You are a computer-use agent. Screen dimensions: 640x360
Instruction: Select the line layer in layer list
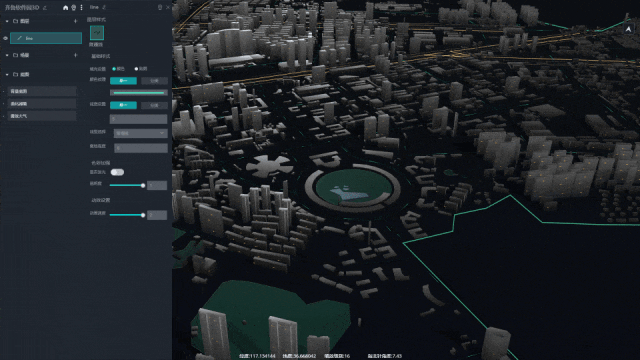pos(46,38)
